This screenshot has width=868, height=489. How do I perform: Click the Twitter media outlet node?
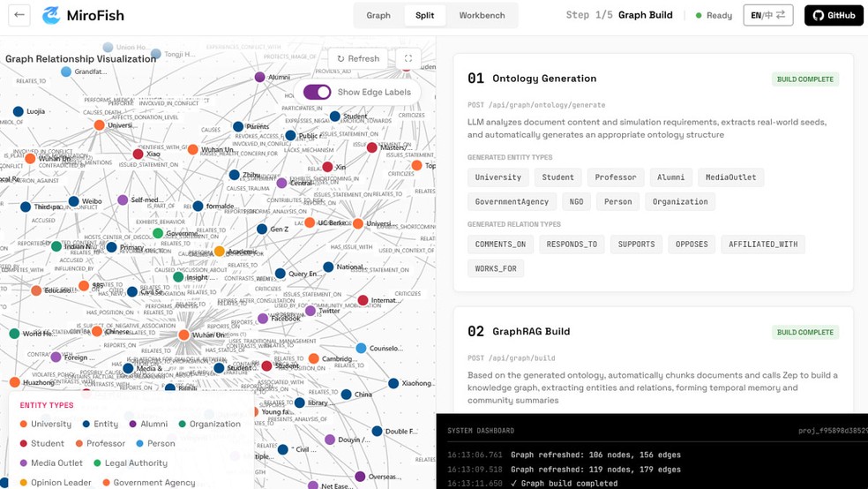(x=311, y=311)
